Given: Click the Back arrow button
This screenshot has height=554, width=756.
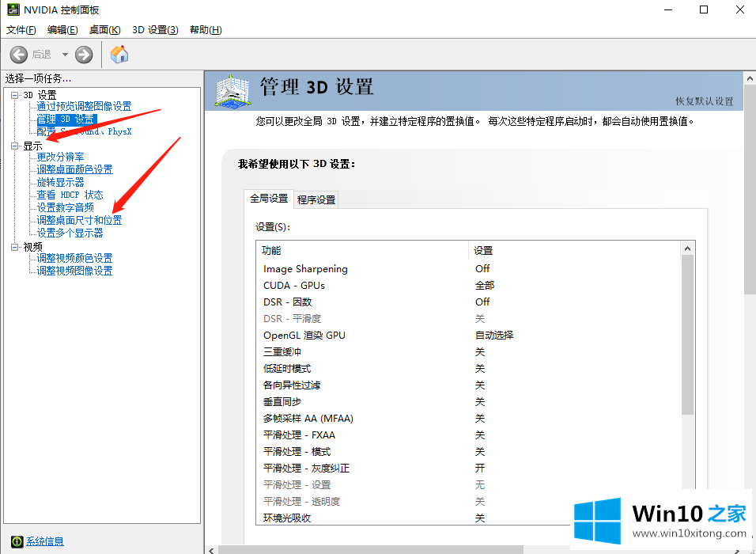Looking at the screenshot, I should coord(19,55).
